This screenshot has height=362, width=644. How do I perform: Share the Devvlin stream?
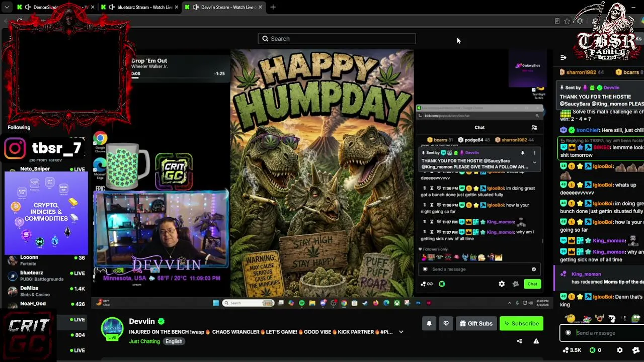tap(519, 341)
